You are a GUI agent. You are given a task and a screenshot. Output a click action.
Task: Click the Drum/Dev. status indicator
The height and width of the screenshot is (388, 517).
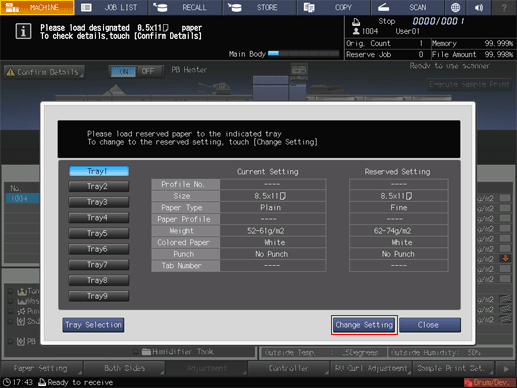click(490, 382)
